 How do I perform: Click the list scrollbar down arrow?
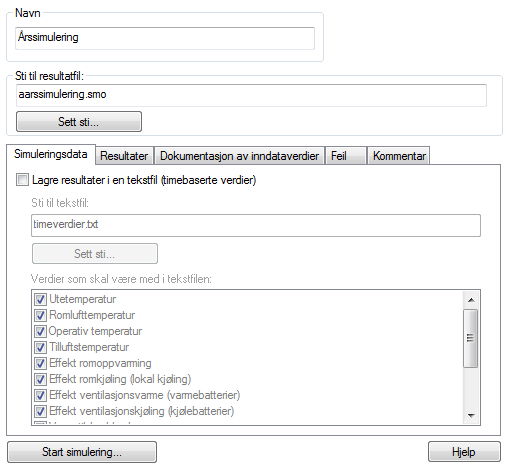click(471, 415)
